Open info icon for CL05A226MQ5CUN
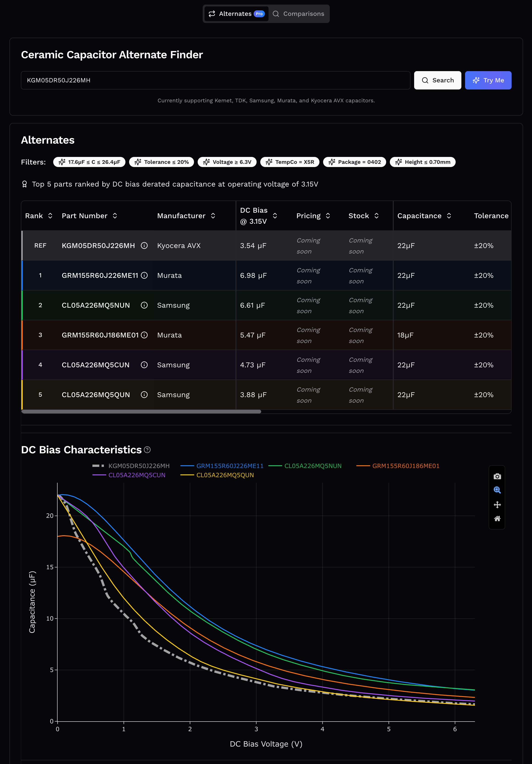Viewport: 532px width, 764px height. point(144,365)
